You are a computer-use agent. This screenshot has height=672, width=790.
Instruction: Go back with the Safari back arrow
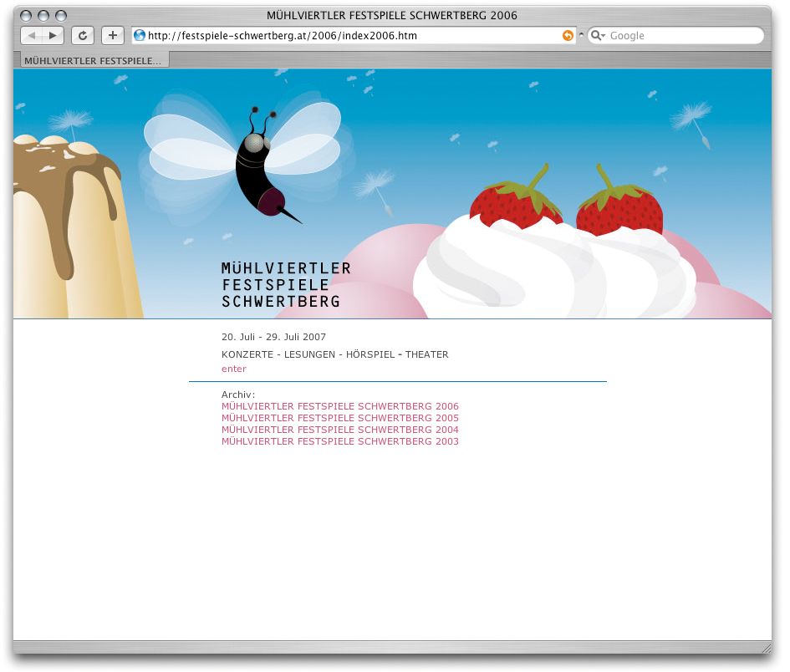coord(31,36)
